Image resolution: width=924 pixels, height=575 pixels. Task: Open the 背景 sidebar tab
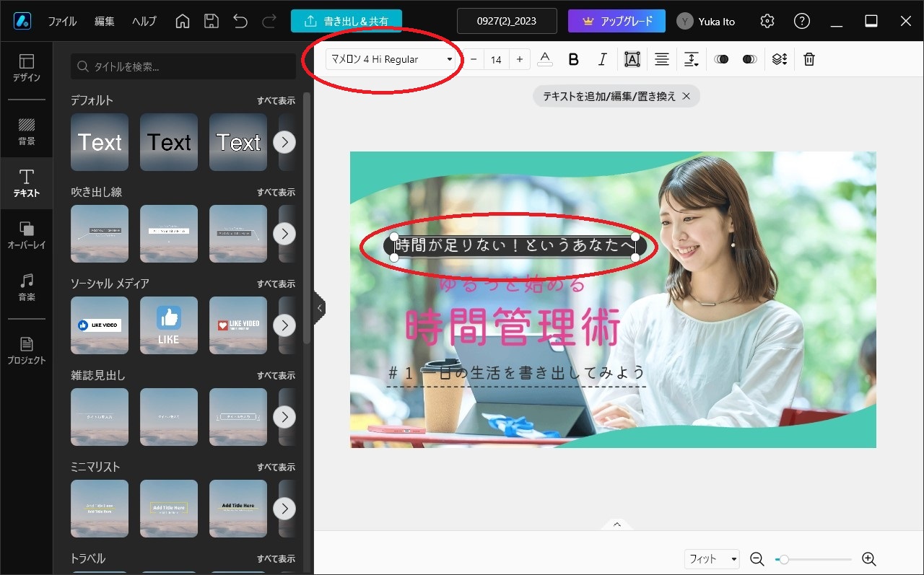click(26, 131)
